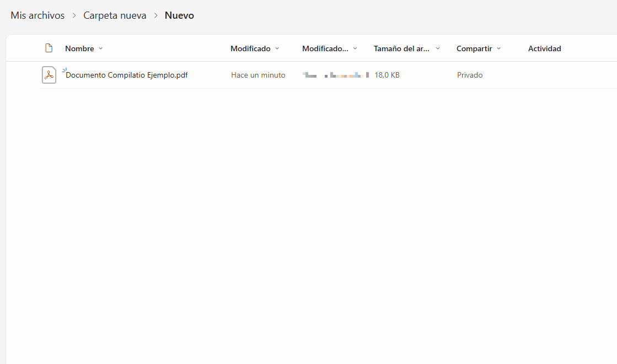Open Carpeta nueva from the breadcrumb
This screenshot has height=364, width=617.
pos(114,15)
